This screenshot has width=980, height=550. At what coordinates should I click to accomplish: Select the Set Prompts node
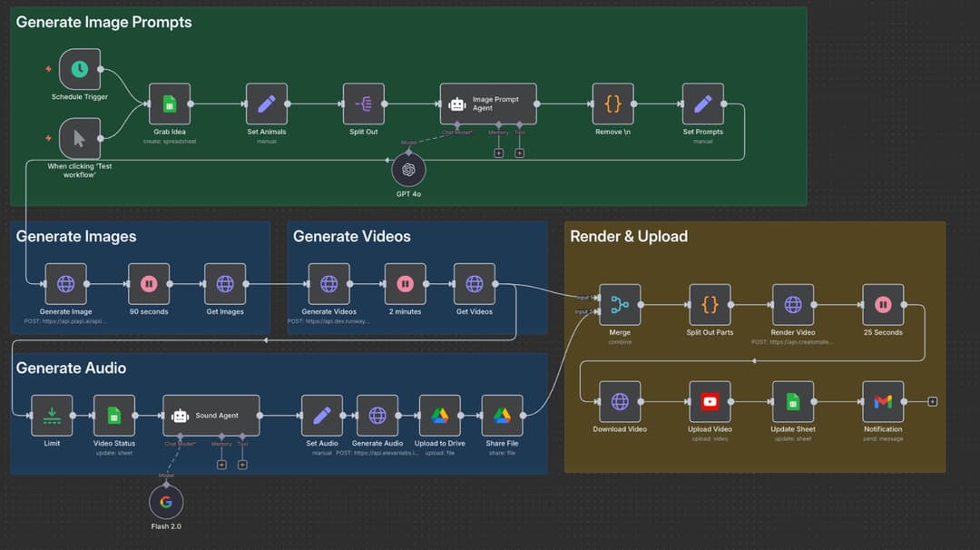click(702, 103)
